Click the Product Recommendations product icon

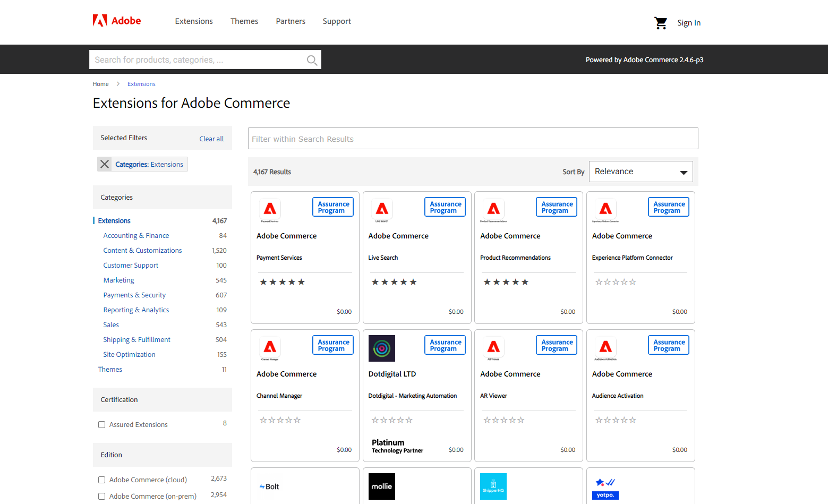click(493, 210)
